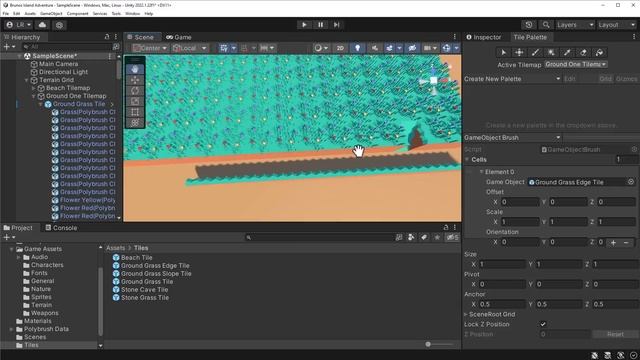The width and height of the screenshot is (640, 360).
Task: Choose the Tile Palette paintbrush tool
Action: click(x=535, y=52)
